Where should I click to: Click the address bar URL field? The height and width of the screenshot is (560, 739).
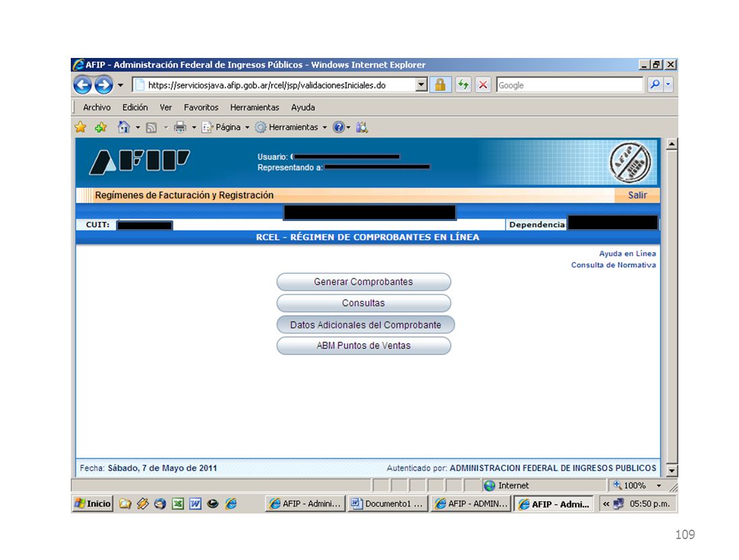(274, 86)
